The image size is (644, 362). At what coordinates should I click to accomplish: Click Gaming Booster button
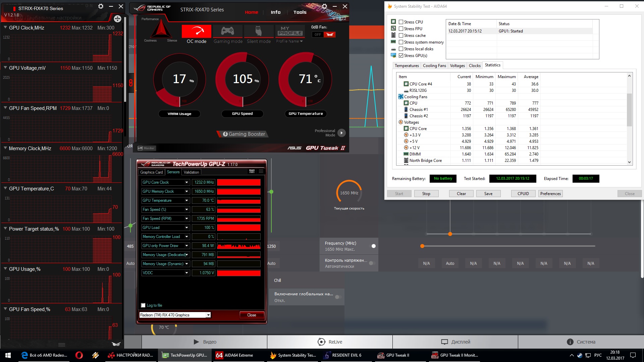[244, 134]
